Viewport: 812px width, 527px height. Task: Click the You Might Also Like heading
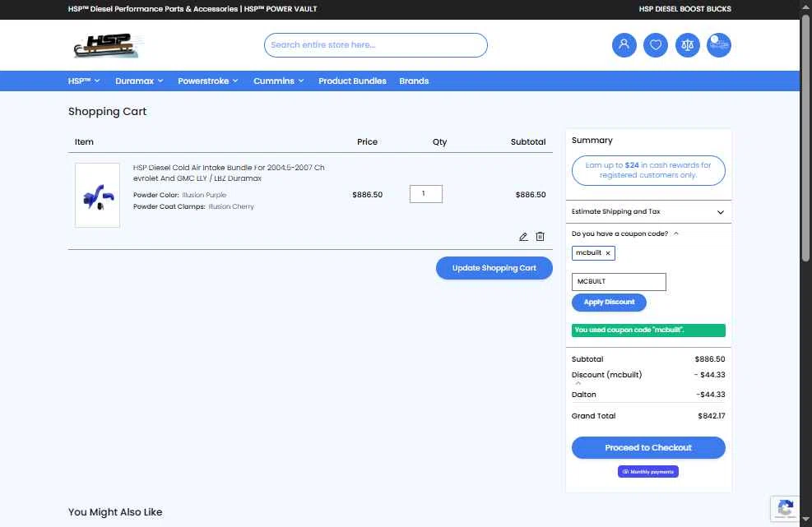coord(115,512)
